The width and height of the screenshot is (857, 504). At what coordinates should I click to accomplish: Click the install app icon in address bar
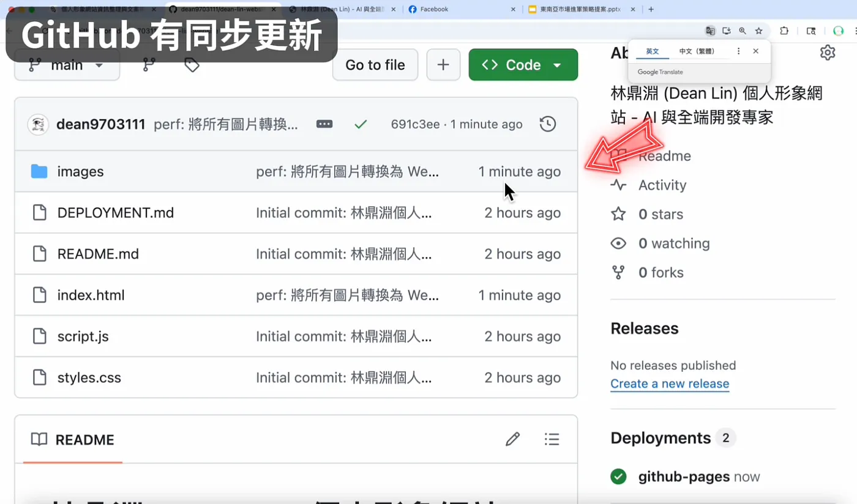(727, 31)
